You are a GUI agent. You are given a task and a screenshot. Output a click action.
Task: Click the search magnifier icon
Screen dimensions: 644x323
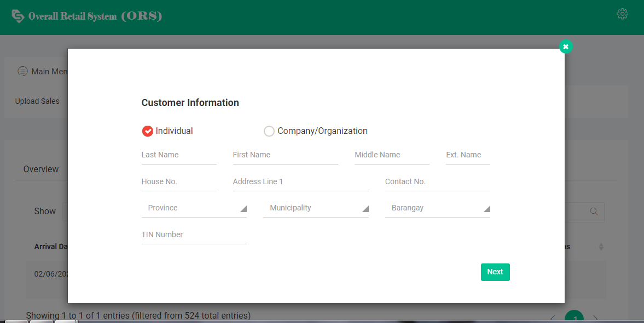click(x=594, y=212)
